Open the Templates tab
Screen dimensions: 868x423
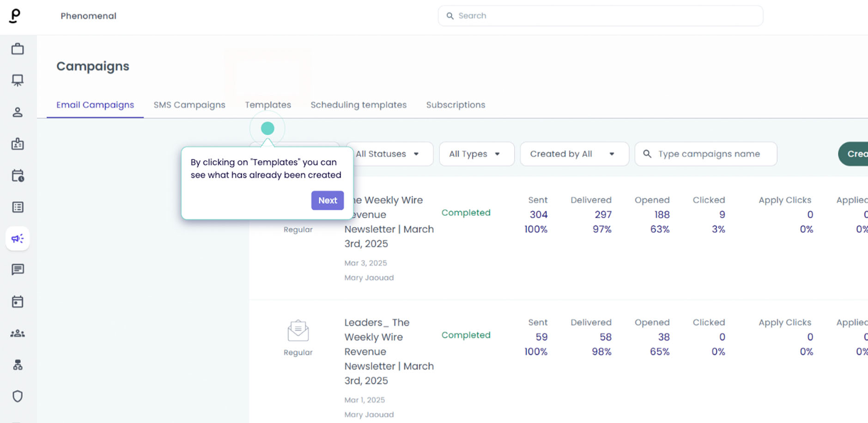268,105
